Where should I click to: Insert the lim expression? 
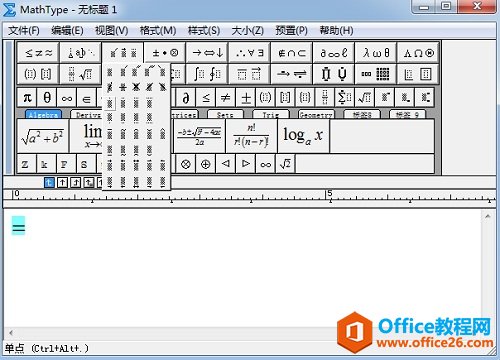coord(87,136)
